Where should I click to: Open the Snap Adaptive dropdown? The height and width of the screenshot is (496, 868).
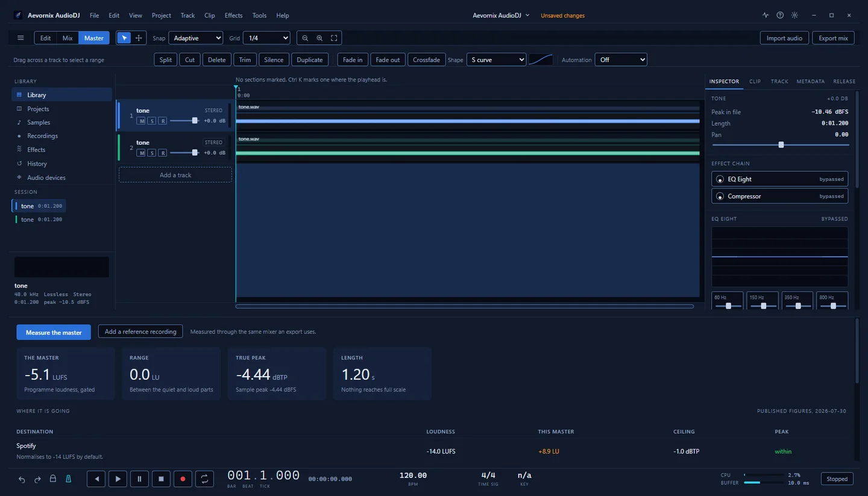point(196,38)
